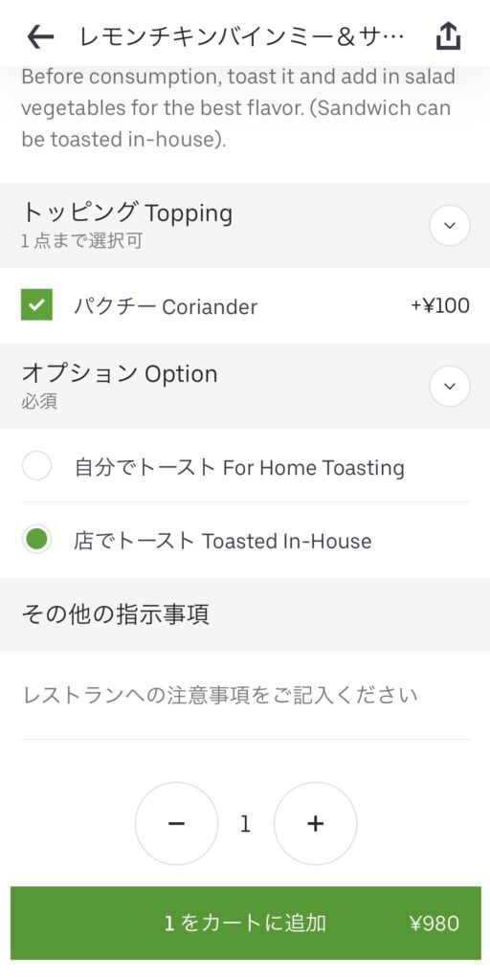Viewport: 490px width, 980px height.
Task: Open the share icon at top right
Action: [448, 37]
